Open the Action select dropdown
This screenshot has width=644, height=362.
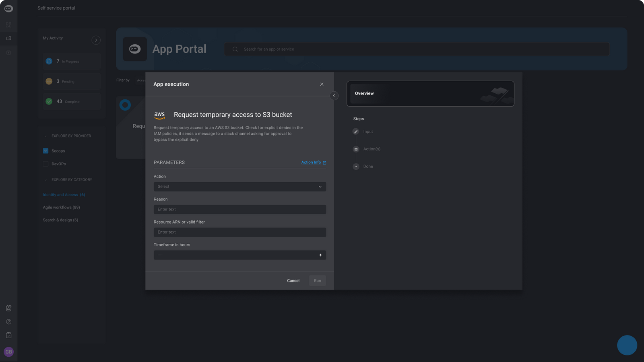tap(239, 187)
